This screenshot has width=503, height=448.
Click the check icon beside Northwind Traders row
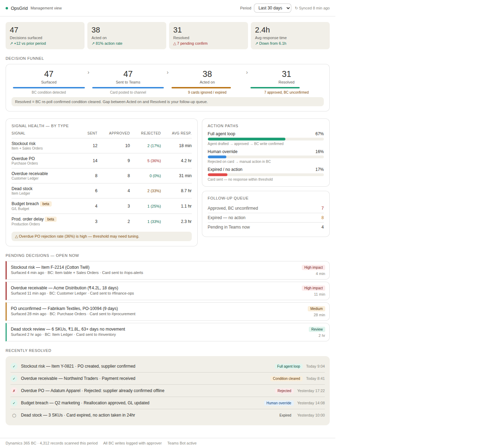pyautogui.click(x=14, y=378)
